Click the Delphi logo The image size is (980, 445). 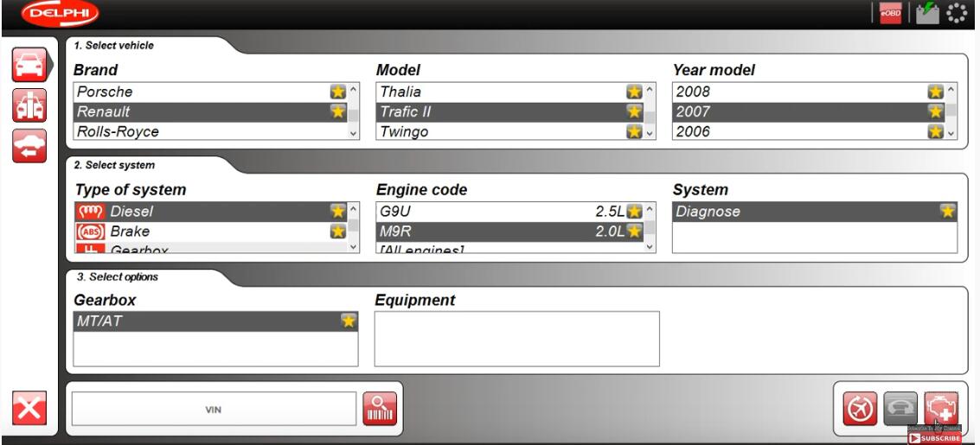click(x=60, y=14)
